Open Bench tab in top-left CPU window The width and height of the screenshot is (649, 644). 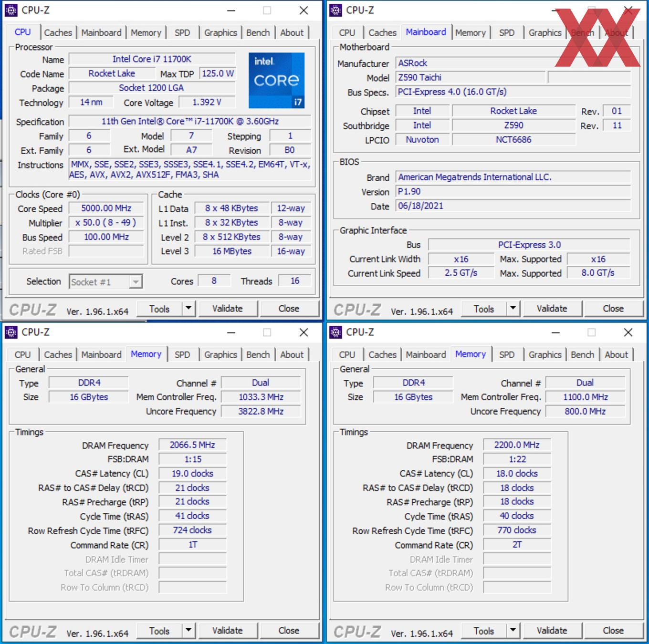click(258, 32)
